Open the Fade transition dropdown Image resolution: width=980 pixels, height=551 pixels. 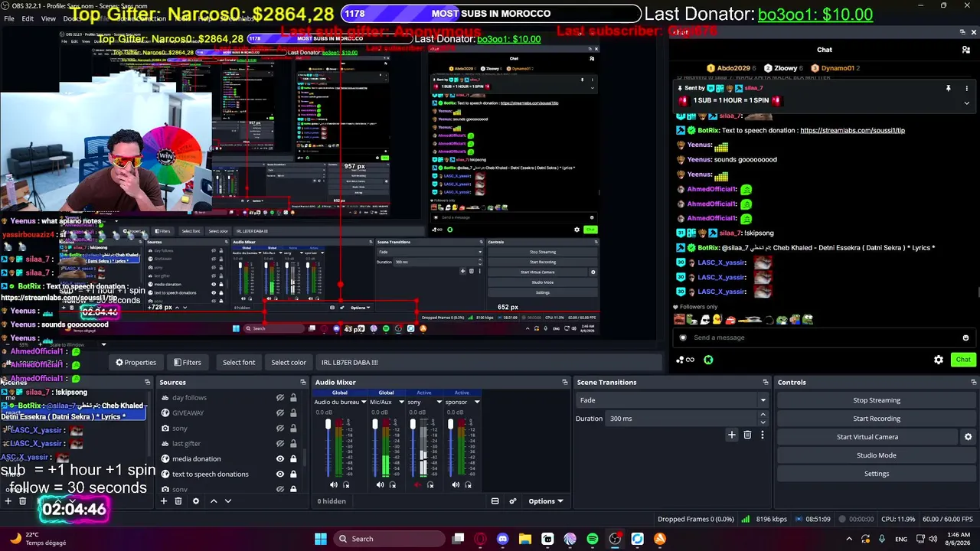pyautogui.click(x=672, y=400)
